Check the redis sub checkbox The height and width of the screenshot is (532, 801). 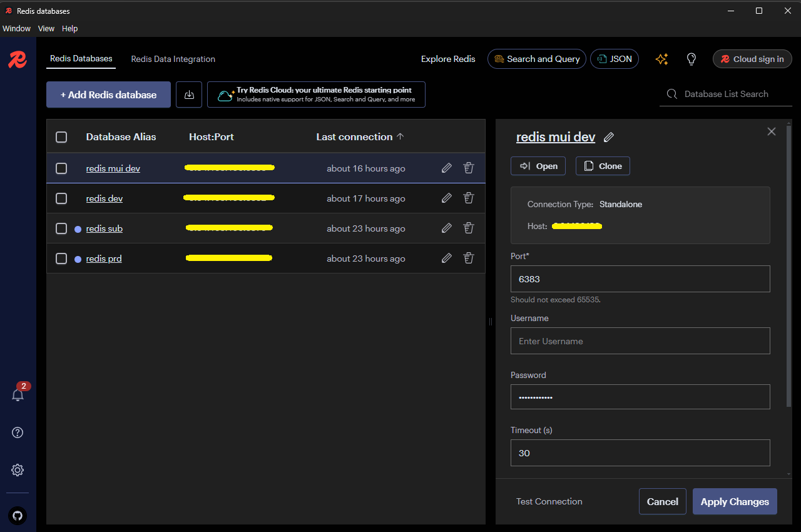click(61, 228)
